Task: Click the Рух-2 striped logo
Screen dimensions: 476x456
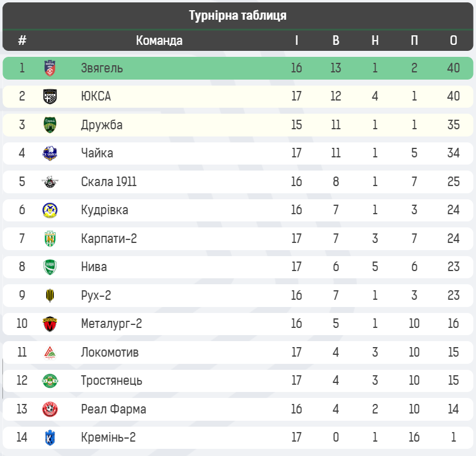Action: pyautogui.click(x=50, y=296)
